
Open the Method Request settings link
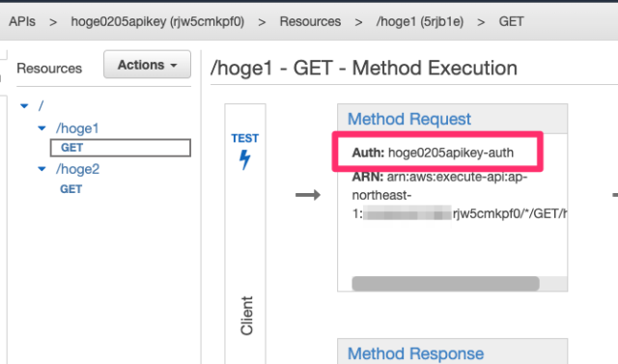tap(409, 119)
